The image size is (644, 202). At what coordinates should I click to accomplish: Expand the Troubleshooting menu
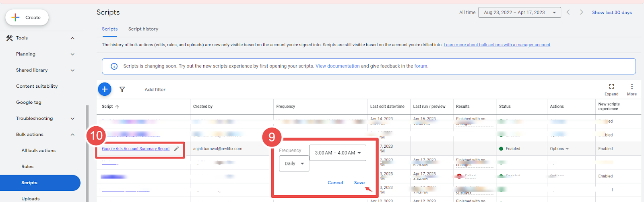72,119
